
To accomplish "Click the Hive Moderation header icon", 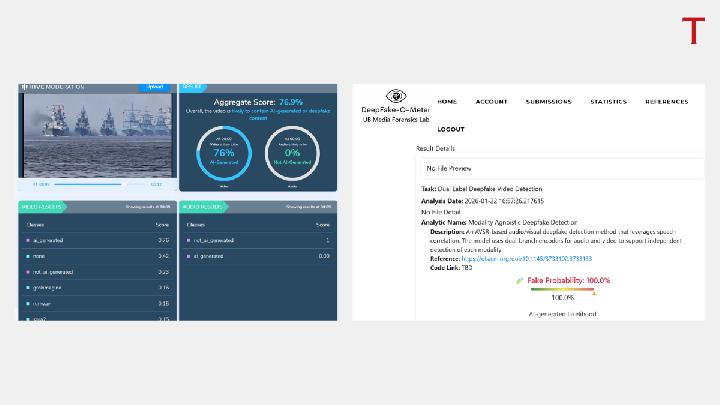I will click(24, 87).
